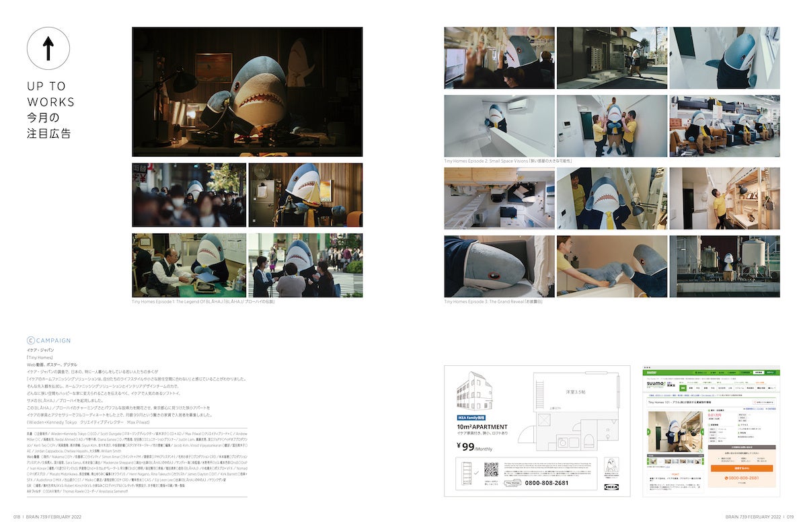Click the Tiny Homes badge beside the phone number
The width and height of the screenshot is (807, 532).
tap(513, 482)
